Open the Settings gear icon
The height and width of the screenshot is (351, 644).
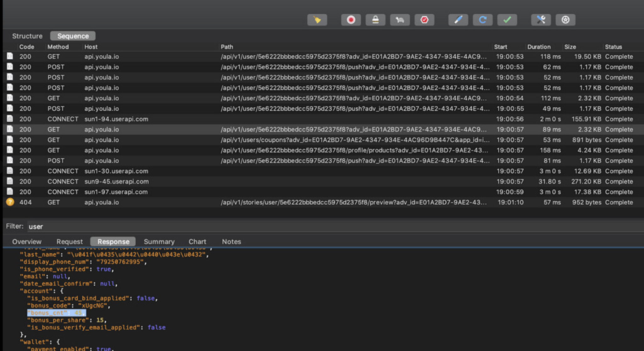565,20
